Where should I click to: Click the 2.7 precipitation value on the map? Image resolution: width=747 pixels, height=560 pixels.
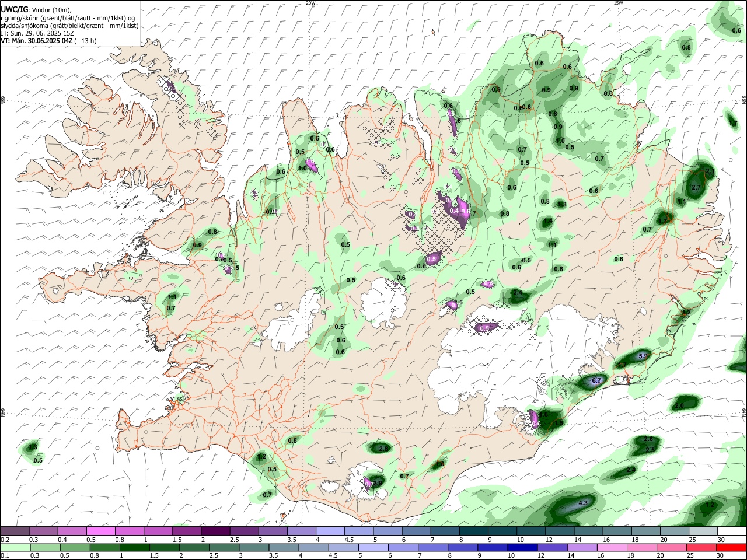pyautogui.click(x=696, y=187)
